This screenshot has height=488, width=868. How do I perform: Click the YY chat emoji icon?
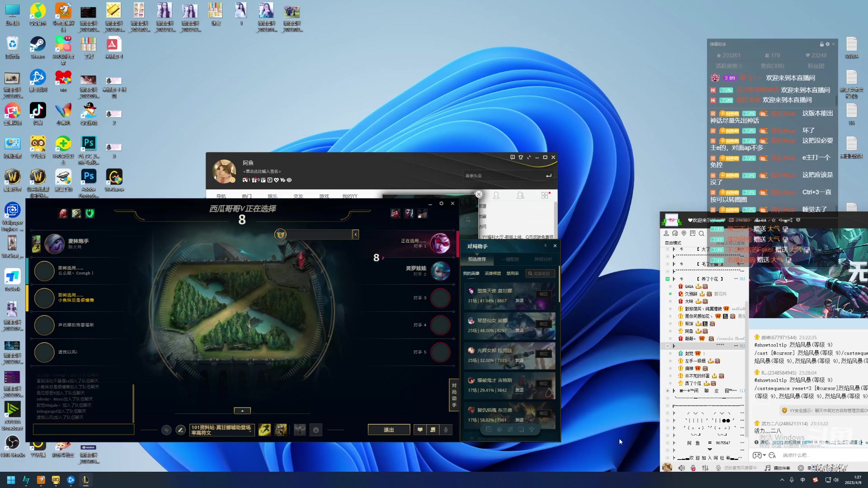pos(773,455)
